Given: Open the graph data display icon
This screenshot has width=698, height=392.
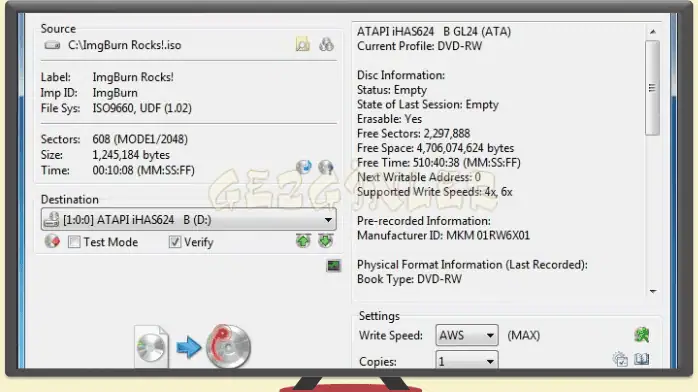Looking at the screenshot, I should (x=333, y=266).
